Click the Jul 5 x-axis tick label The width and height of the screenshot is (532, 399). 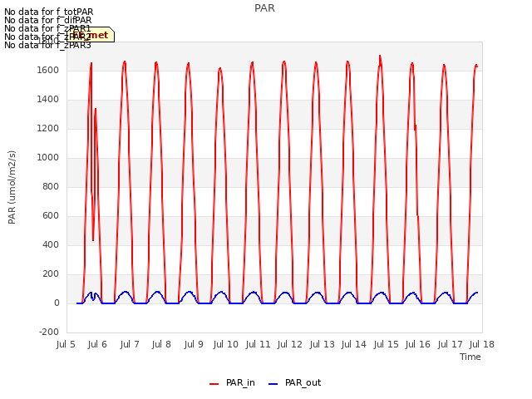[x=66, y=345]
